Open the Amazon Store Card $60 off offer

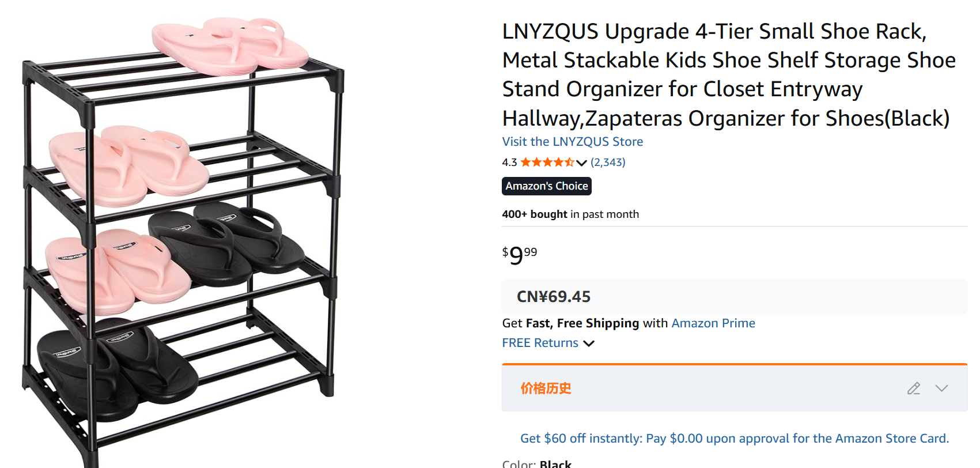coord(734,439)
